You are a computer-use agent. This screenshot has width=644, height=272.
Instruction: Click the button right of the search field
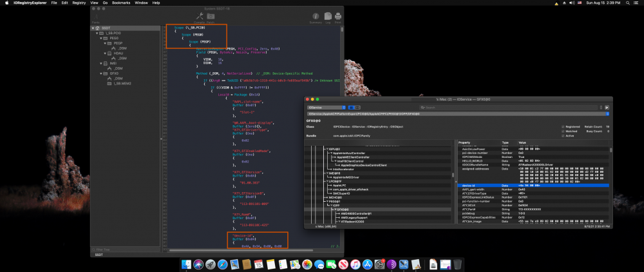click(x=607, y=107)
